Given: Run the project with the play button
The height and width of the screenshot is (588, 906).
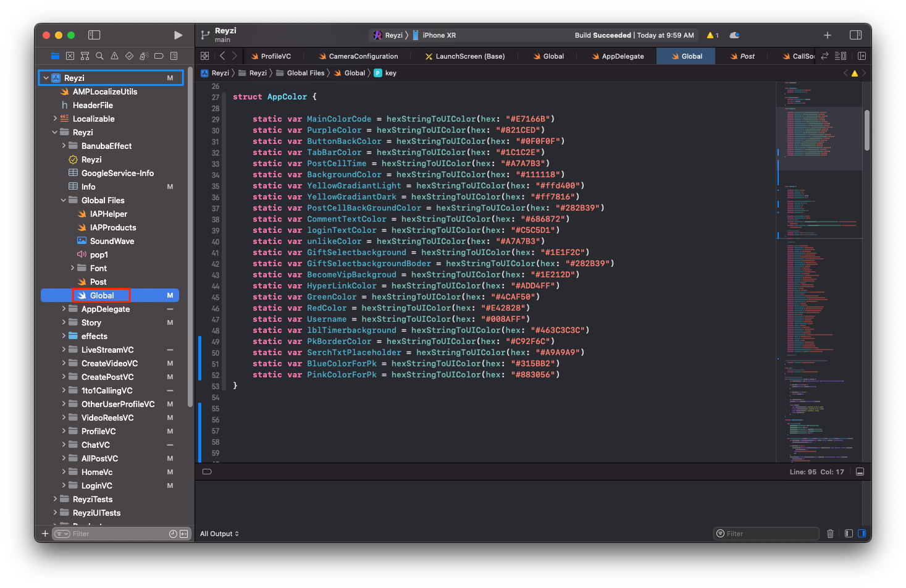Looking at the screenshot, I should [x=178, y=35].
